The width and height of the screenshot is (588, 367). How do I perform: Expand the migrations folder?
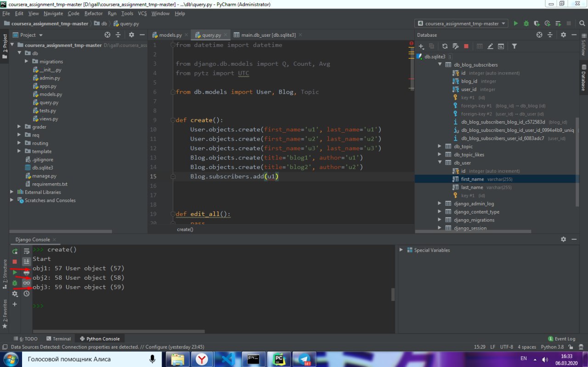[27, 62]
